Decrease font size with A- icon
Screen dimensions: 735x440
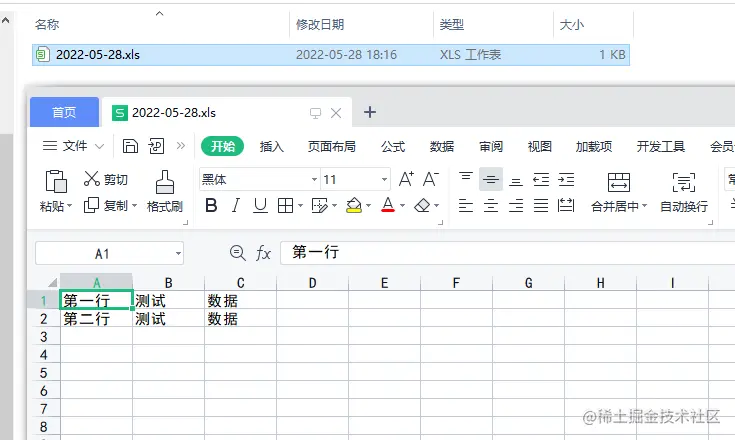point(431,179)
